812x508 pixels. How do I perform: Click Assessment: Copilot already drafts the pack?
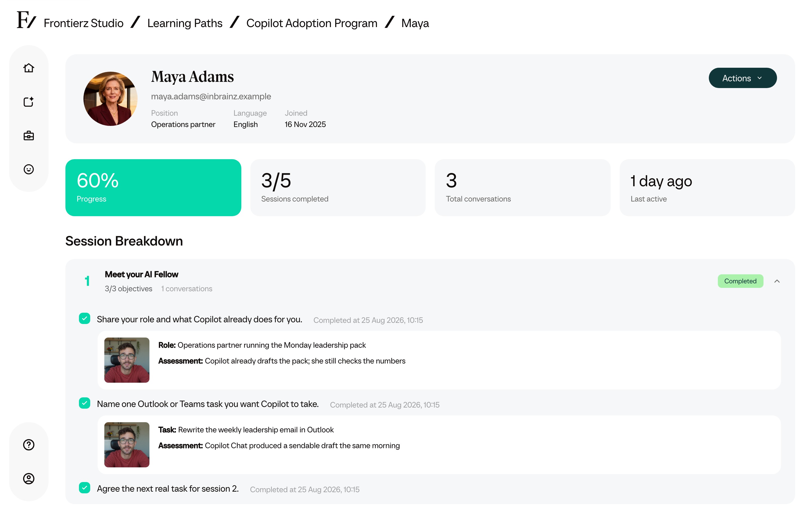(282, 361)
